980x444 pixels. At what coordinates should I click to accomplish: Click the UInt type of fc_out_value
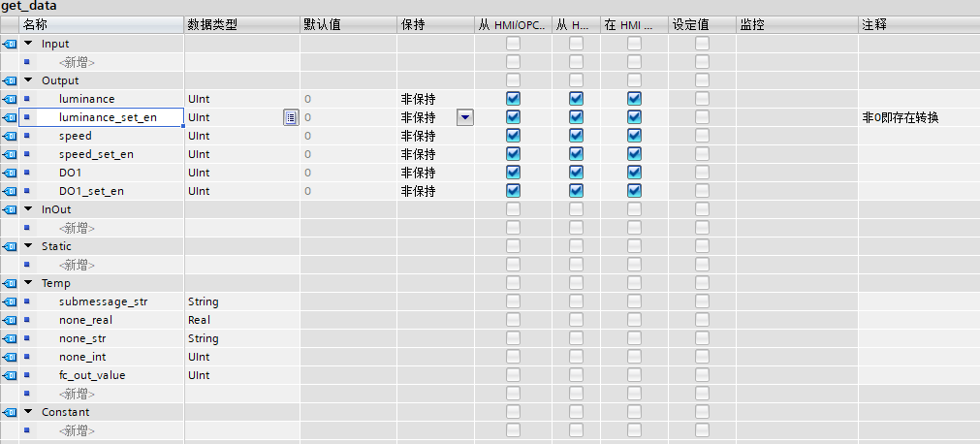(199, 375)
